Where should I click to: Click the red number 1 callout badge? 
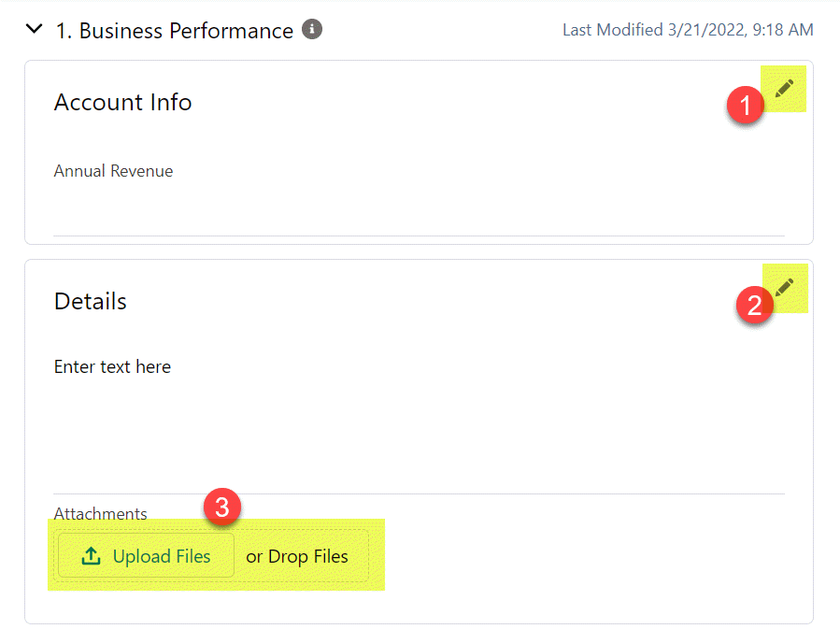746,105
